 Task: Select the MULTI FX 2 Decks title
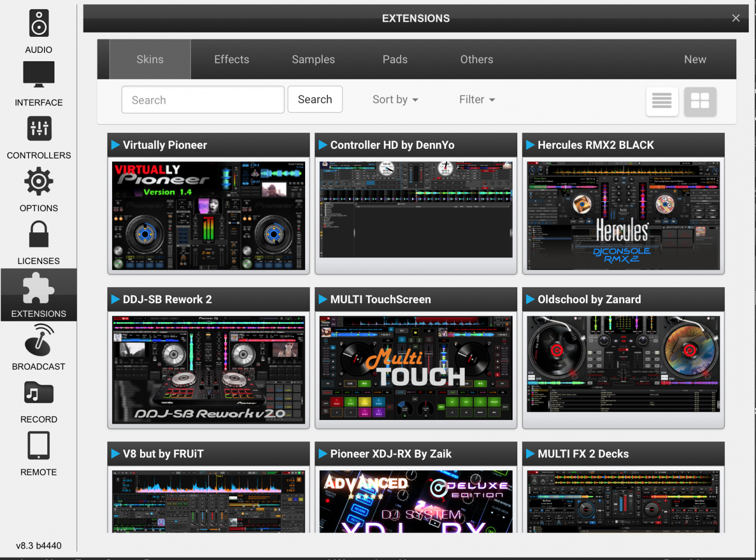[x=583, y=454]
